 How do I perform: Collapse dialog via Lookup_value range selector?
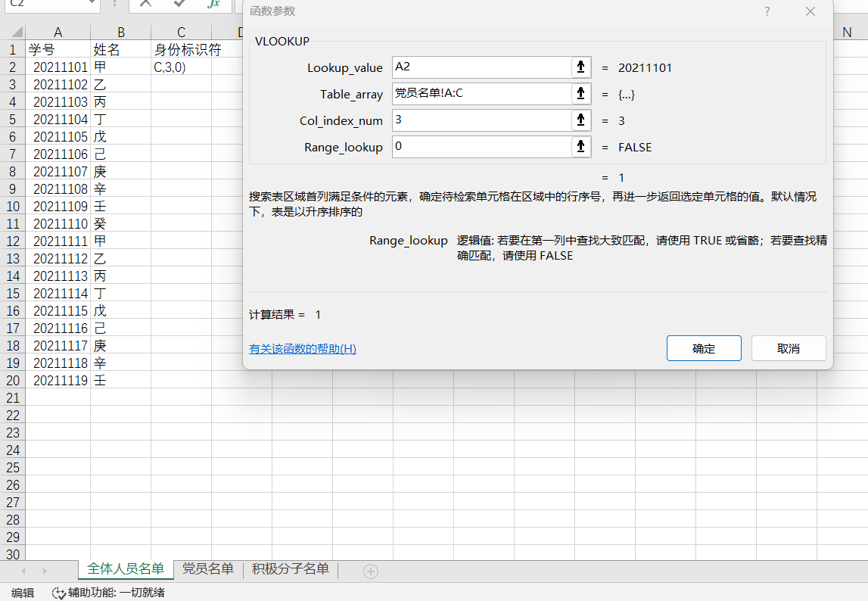[580, 67]
